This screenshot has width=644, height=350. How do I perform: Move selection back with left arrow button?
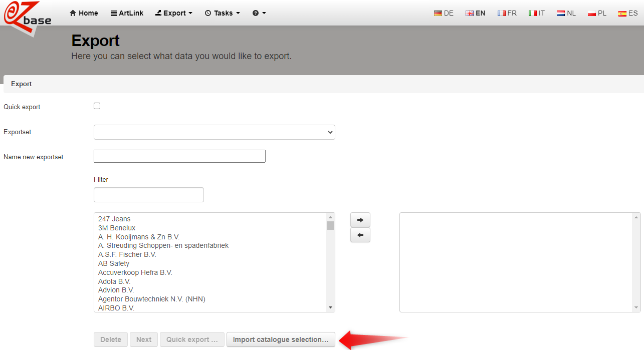tap(360, 235)
